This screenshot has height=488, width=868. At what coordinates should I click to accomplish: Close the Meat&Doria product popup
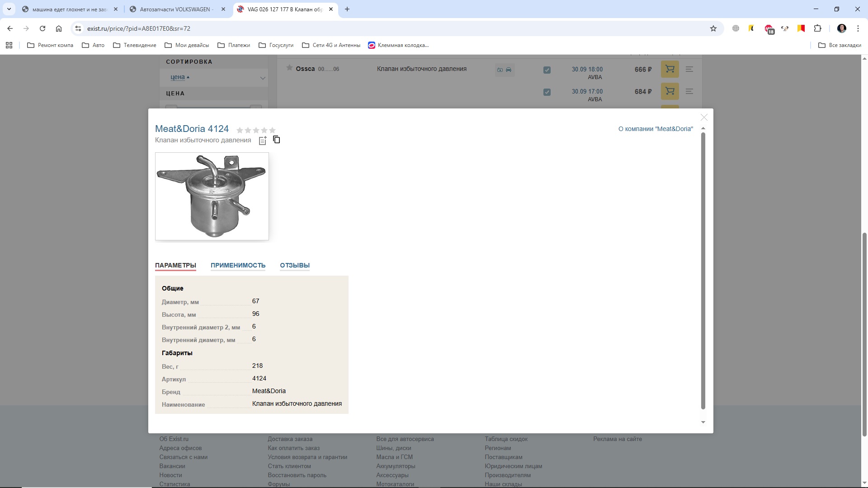click(x=704, y=117)
